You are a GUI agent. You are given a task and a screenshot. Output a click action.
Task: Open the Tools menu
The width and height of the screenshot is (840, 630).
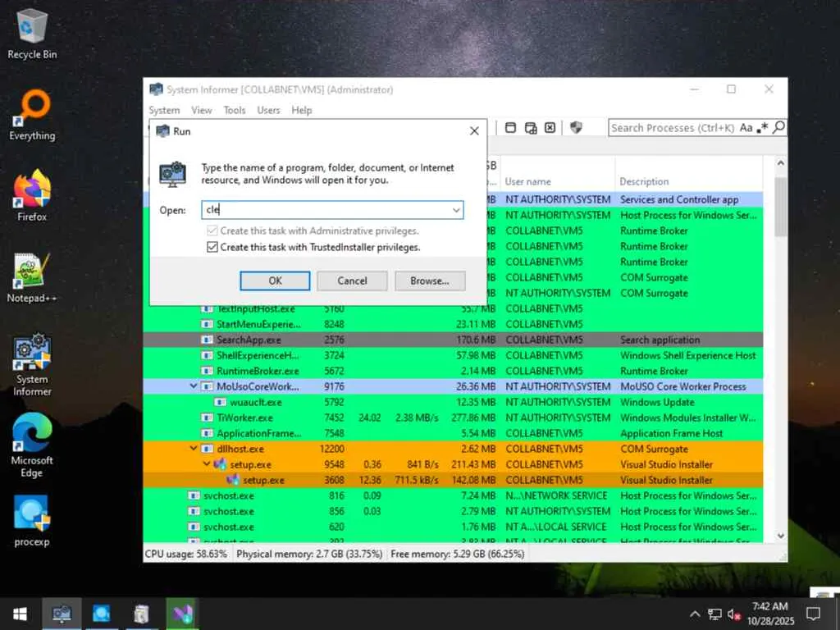234,111
